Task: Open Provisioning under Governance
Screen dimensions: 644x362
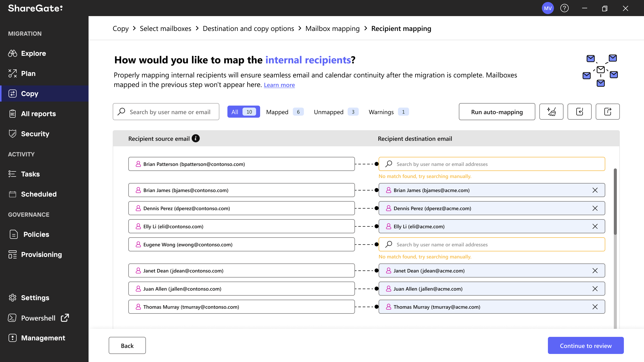Action: pyautogui.click(x=35, y=254)
